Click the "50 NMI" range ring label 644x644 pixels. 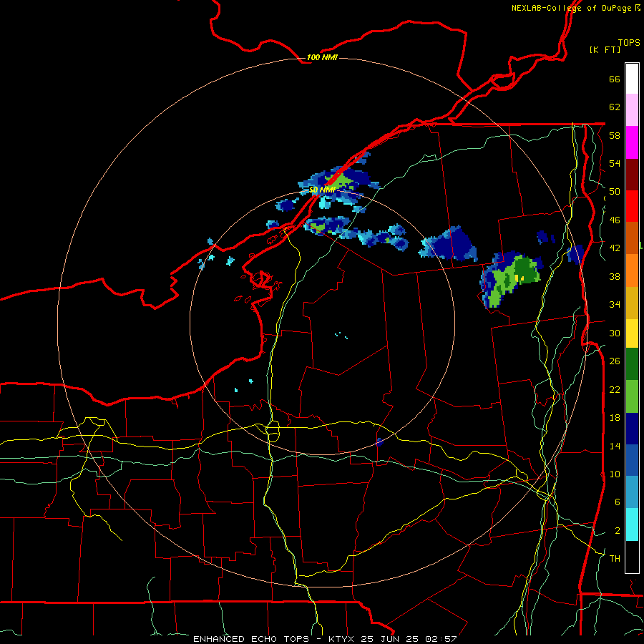(323, 190)
